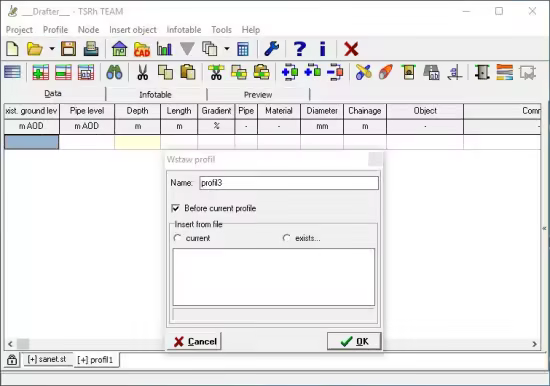Image resolution: width=550 pixels, height=386 pixels.
Task: Click the edit table cell icon
Action: pos(86,73)
